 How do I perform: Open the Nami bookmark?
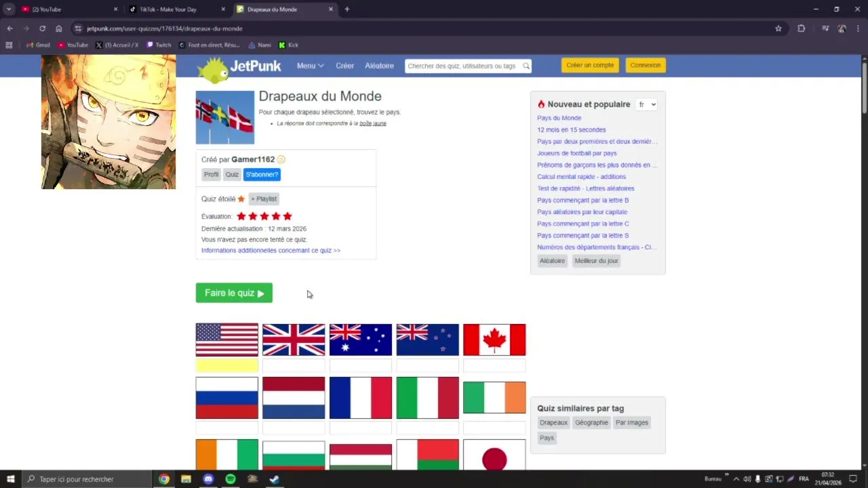click(x=260, y=45)
